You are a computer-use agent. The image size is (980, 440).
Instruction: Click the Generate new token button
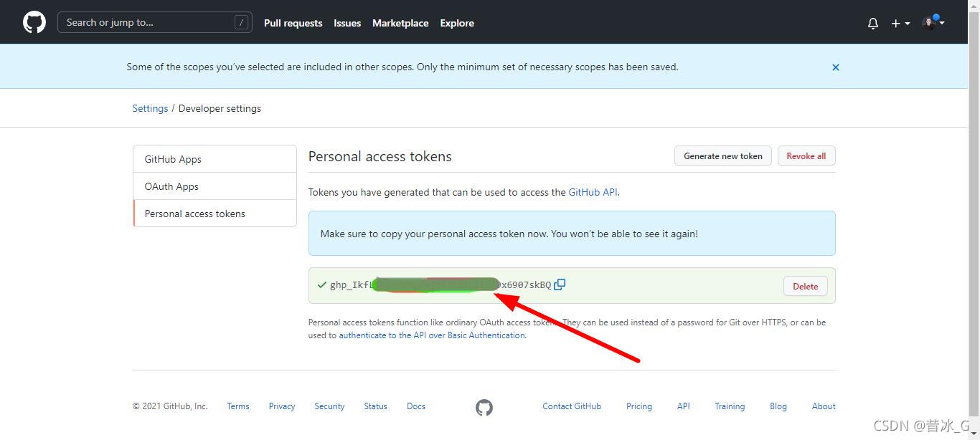tap(722, 156)
